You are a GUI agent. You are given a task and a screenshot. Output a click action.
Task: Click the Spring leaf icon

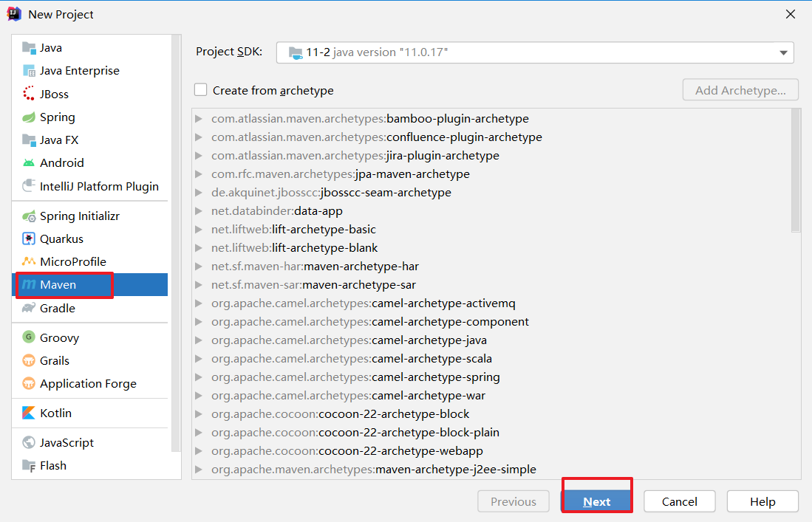tap(29, 117)
